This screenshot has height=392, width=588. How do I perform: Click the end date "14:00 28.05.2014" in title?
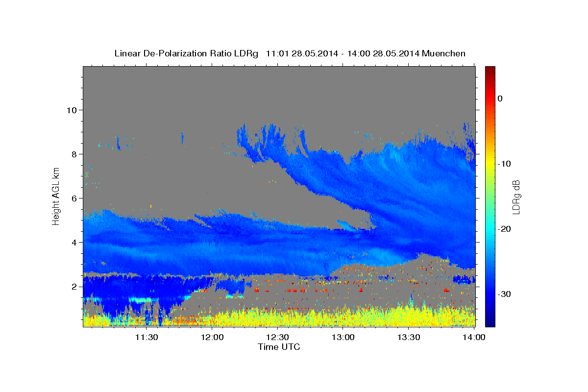pos(383,53)
